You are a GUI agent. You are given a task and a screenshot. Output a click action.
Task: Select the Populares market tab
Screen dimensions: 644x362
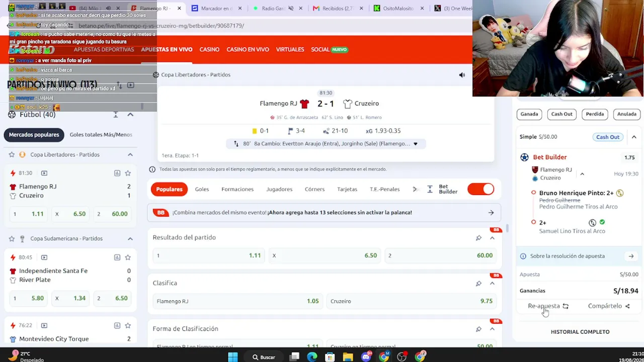tap(169, 189)
